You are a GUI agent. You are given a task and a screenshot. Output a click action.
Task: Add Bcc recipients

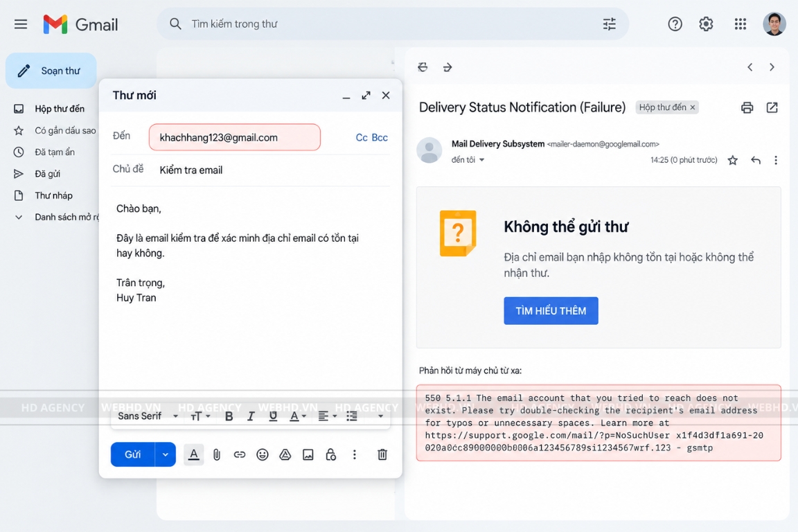[x=380, y=137]
